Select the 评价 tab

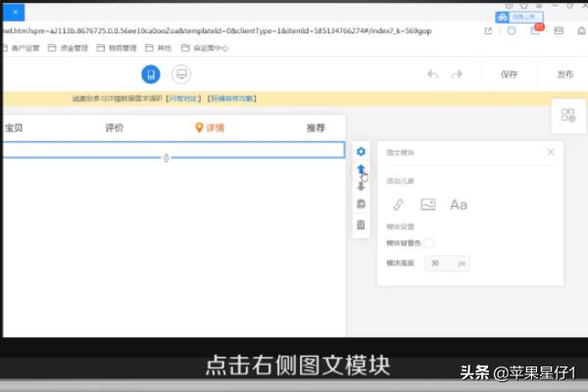(115, 127)
